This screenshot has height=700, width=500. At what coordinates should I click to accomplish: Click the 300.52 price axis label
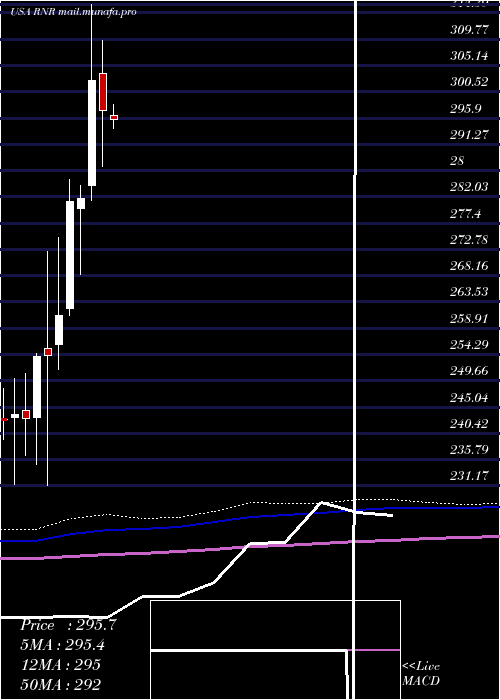point(470,82)
